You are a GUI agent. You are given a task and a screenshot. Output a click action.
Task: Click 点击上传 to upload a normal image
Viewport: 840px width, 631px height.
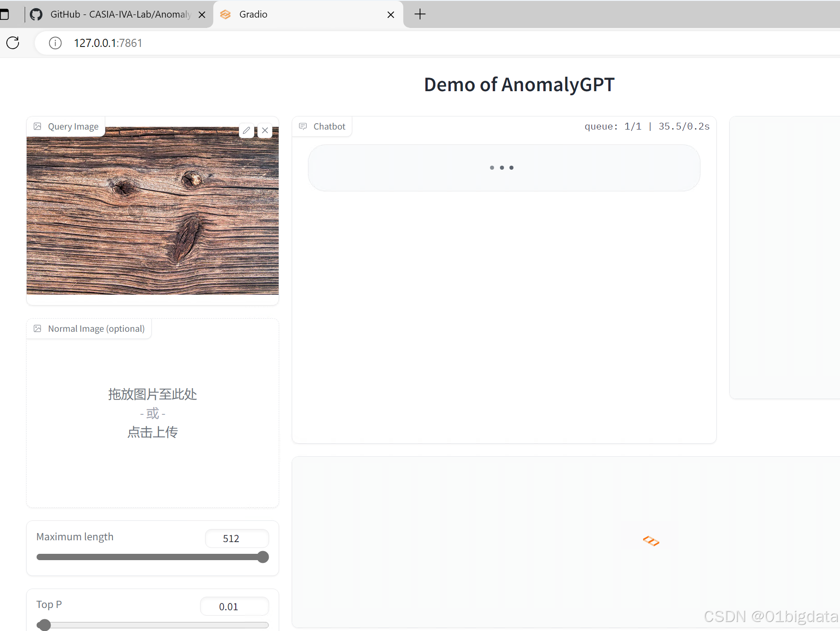point(152,432)
